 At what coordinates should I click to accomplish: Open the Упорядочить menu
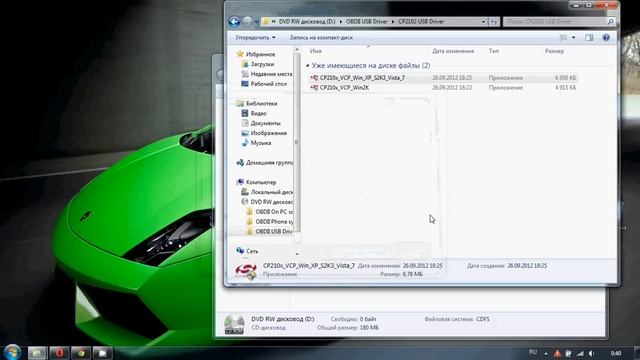pyautogui.click(x=255, y=38)
